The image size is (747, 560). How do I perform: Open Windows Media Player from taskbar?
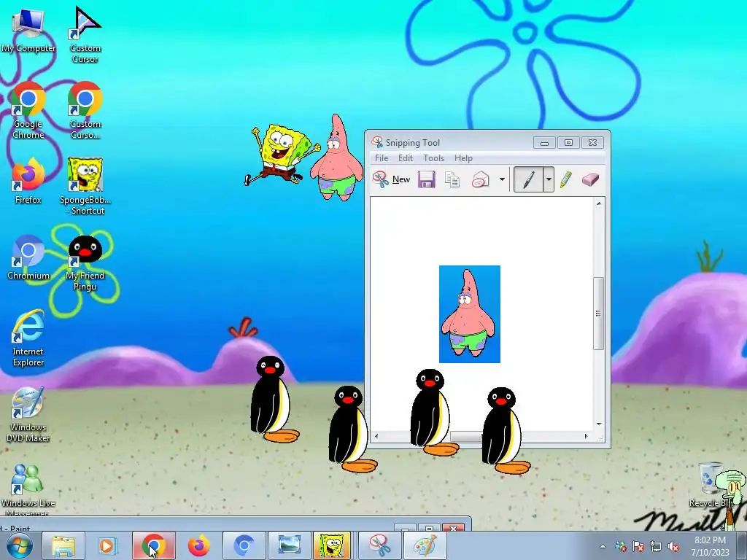pos(108,545)
